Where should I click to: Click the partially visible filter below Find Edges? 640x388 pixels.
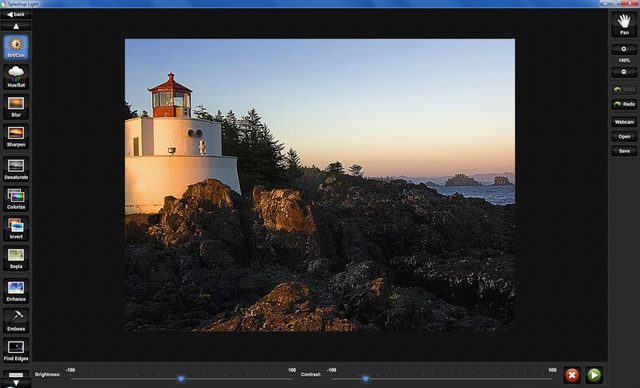coord(16,374)
